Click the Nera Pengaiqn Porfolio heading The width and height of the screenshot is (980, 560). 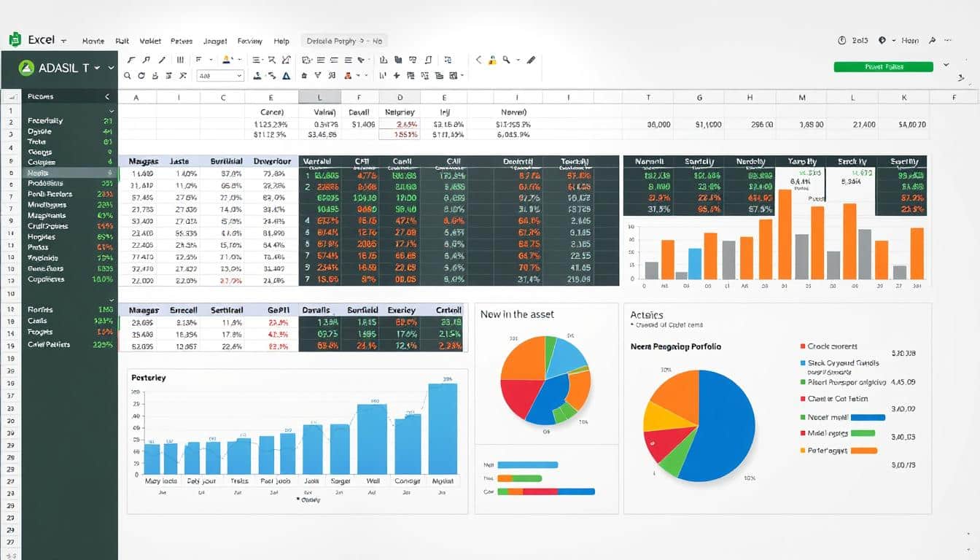[x=675, y=346]
